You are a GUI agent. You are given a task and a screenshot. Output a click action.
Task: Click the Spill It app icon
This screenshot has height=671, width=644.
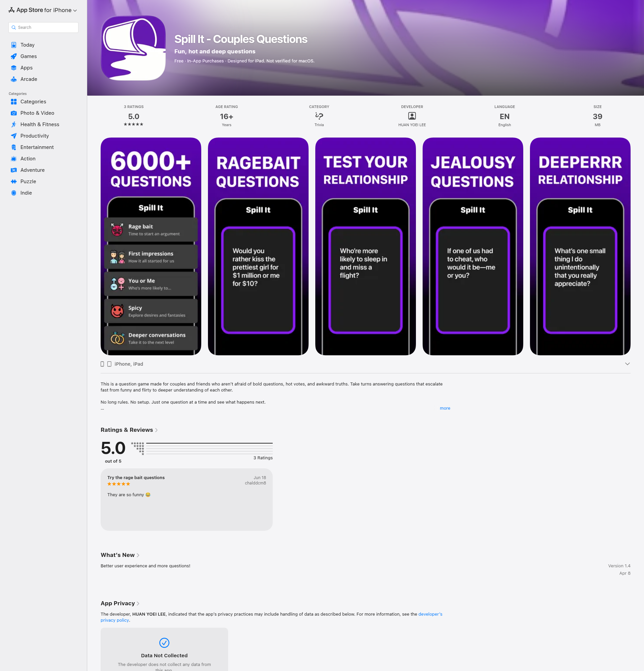point(133,48)
